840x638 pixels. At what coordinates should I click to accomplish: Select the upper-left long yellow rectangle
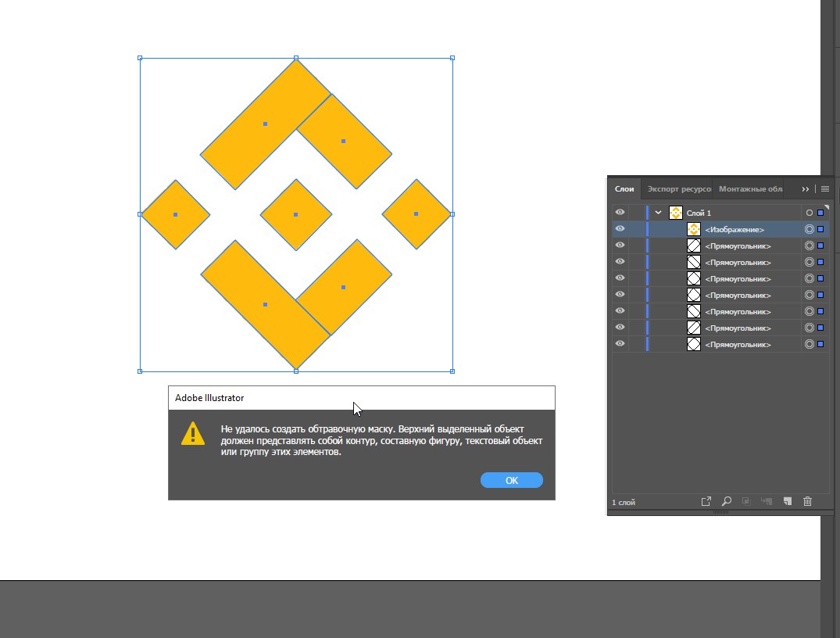tap(265, 124)
